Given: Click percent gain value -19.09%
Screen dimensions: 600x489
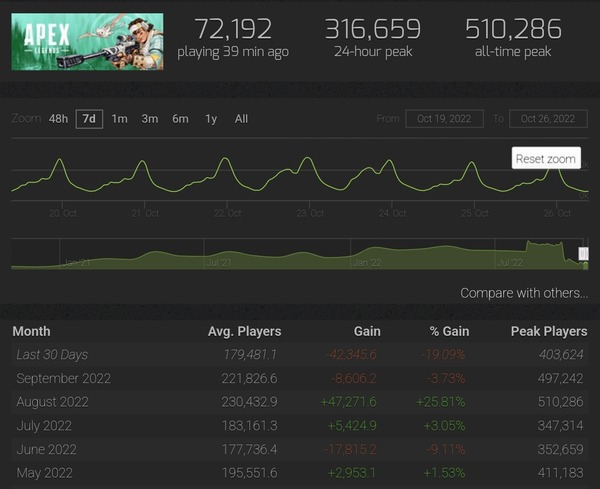Looking at the screenshot, I should (x=443, y=355).
